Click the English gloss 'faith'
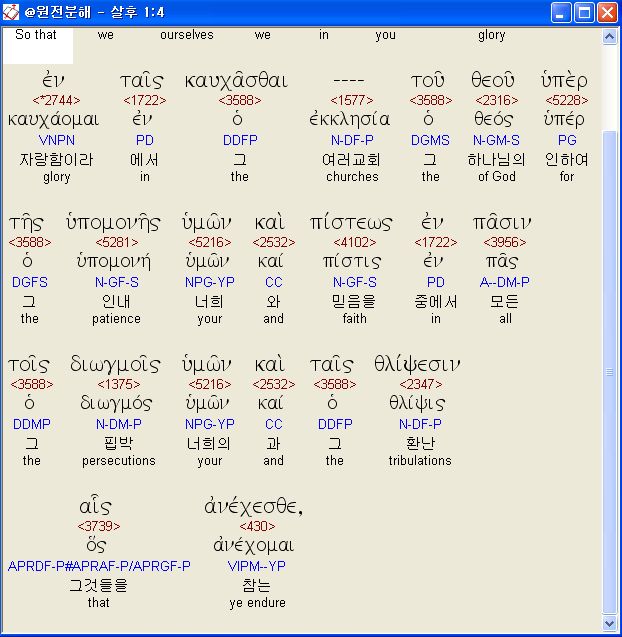This screenshot has width=622, height=637. [x=355, y=319]
